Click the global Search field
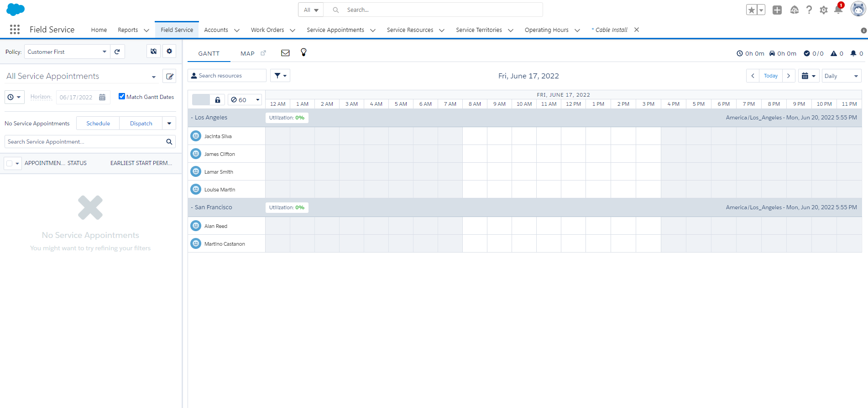This screenshot has width=868, height=408. (434, 10)
